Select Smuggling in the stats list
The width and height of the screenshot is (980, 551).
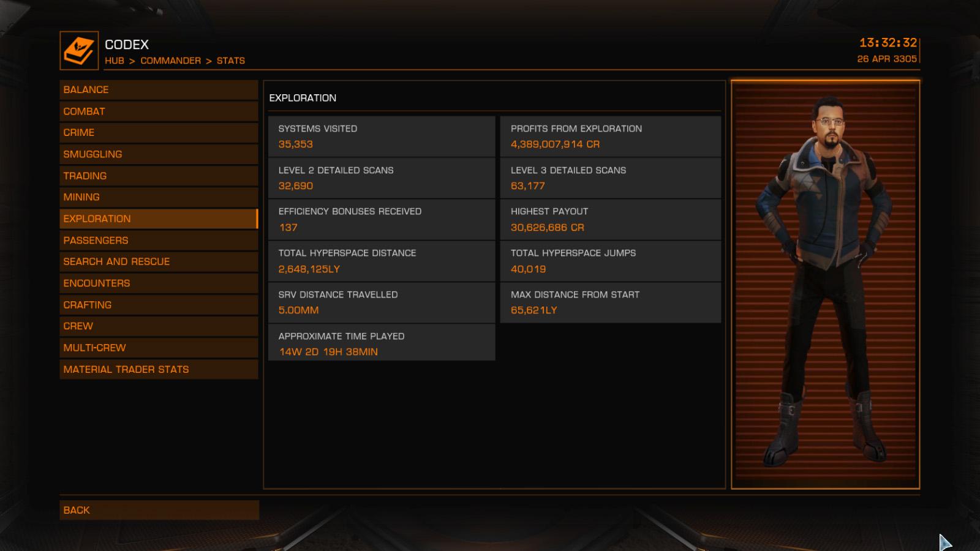point(159,154)
